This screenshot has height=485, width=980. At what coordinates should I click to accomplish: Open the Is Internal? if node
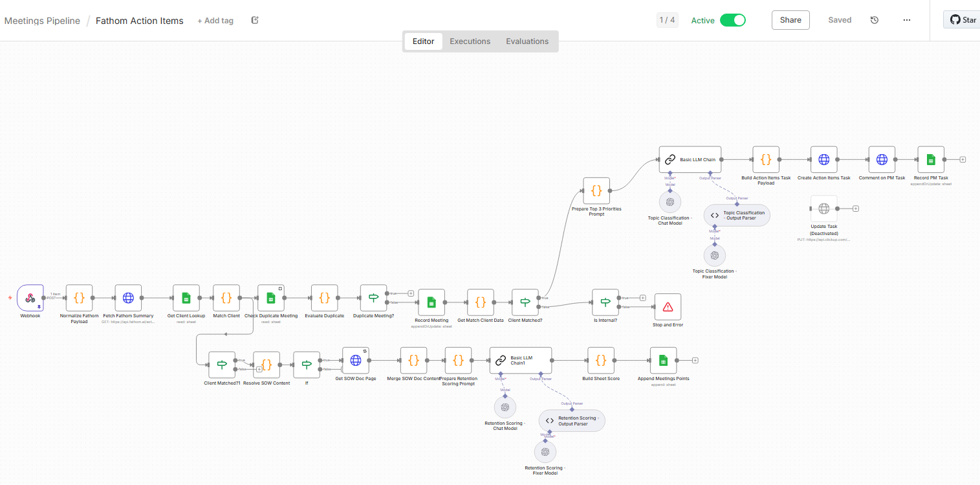(x=605, y=302)
